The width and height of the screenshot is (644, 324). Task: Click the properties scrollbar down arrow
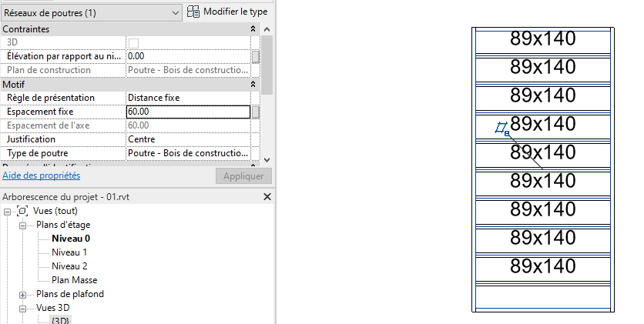pyautogui.click(x=267, y=159)
